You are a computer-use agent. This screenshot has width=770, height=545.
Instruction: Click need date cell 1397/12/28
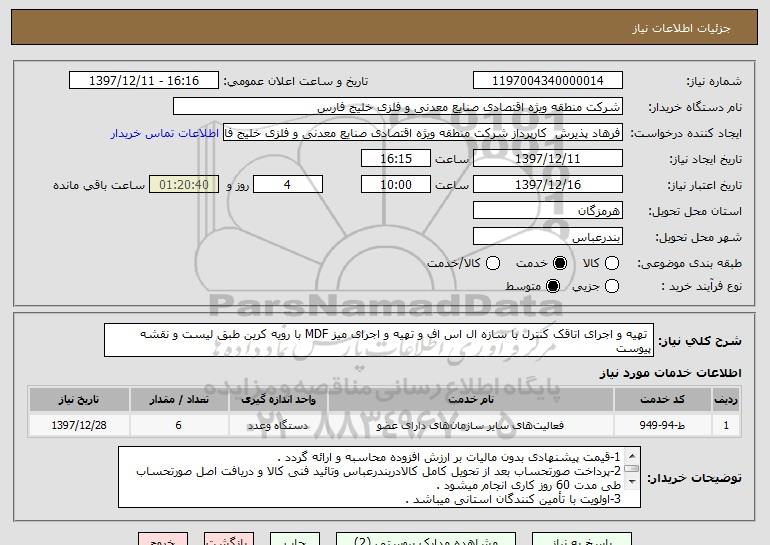point(79,425)
